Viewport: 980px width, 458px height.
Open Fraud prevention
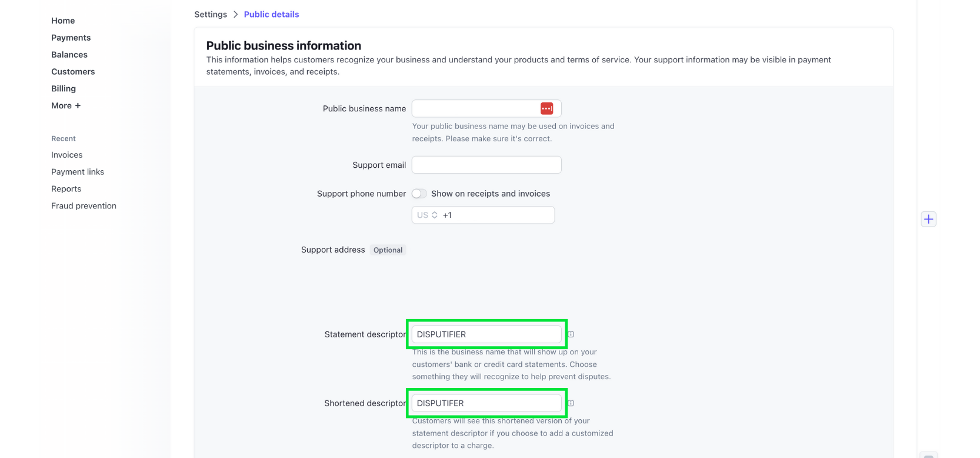tap(84, 206)
